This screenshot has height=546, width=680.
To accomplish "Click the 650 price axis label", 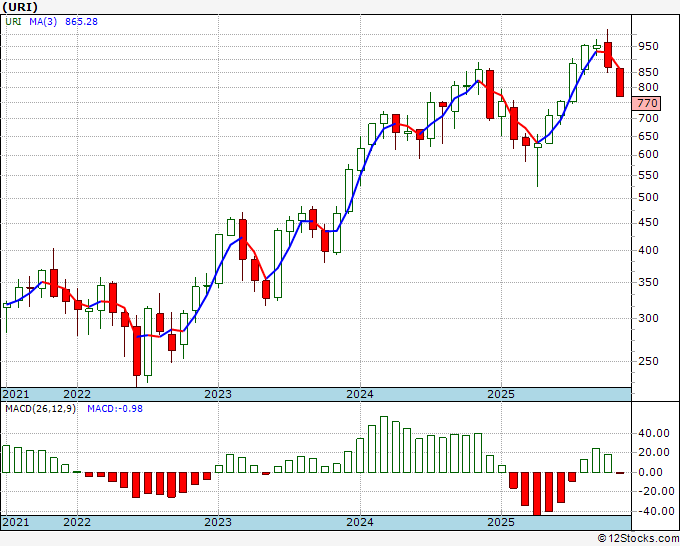I will [648, 136].
